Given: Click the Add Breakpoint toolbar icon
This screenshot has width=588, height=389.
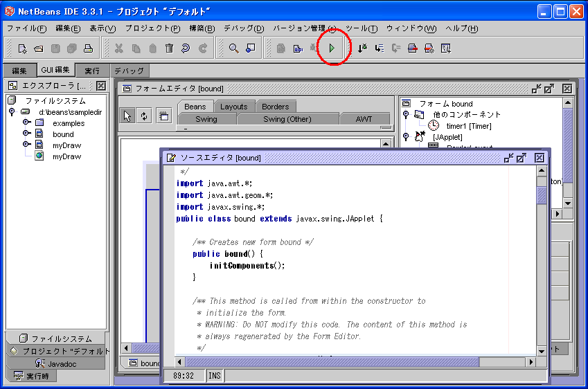Looking at the screenshot, I should [x=429, y=48].
